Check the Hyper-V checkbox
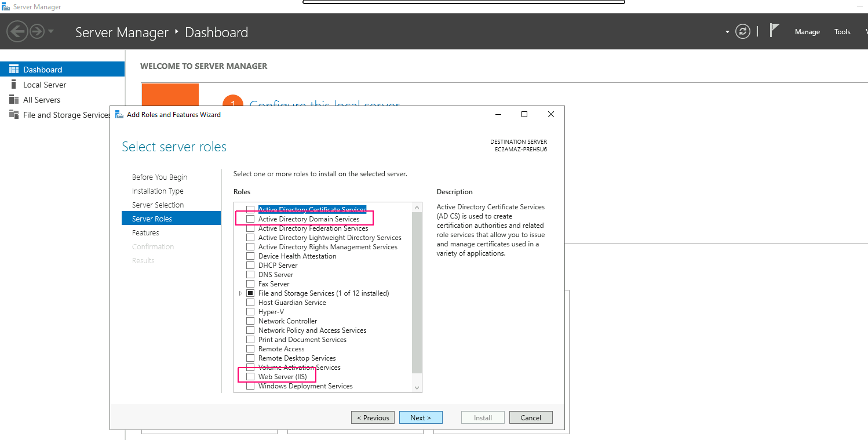This screenshot has width=868, height=440. point(250,312)
